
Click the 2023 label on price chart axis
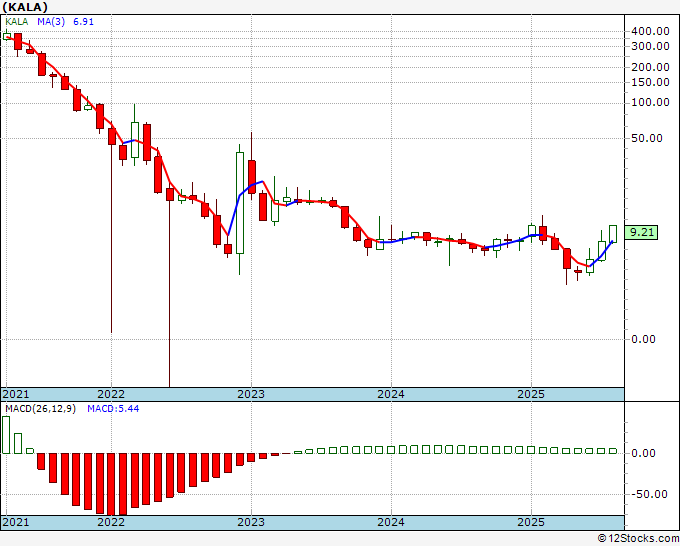click(x=251, y=394)
